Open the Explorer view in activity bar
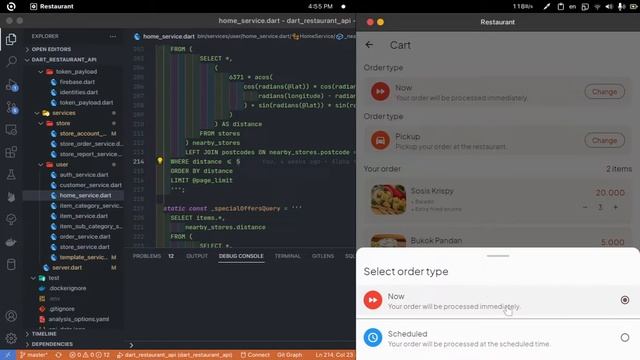Screen dimensions: 640x360 click(x=11, y=39)
